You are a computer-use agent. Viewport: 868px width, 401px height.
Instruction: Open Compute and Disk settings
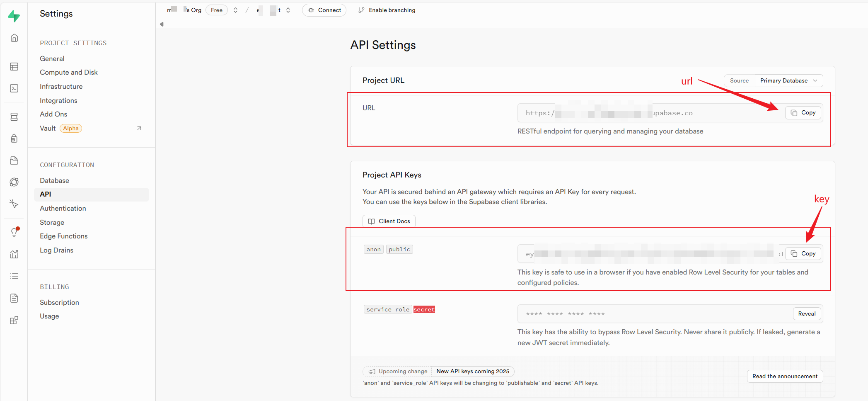click(69, 72)
